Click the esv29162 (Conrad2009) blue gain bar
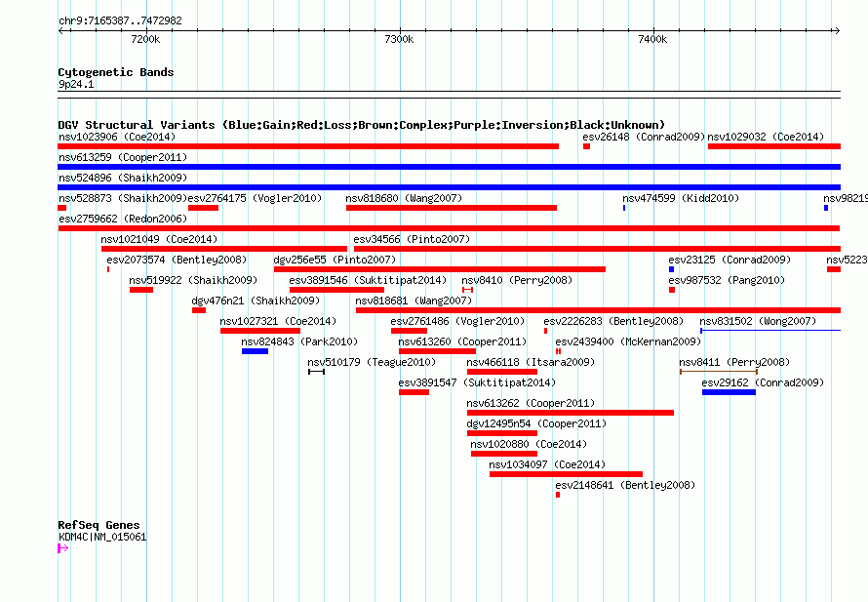 tap(730, 392)
